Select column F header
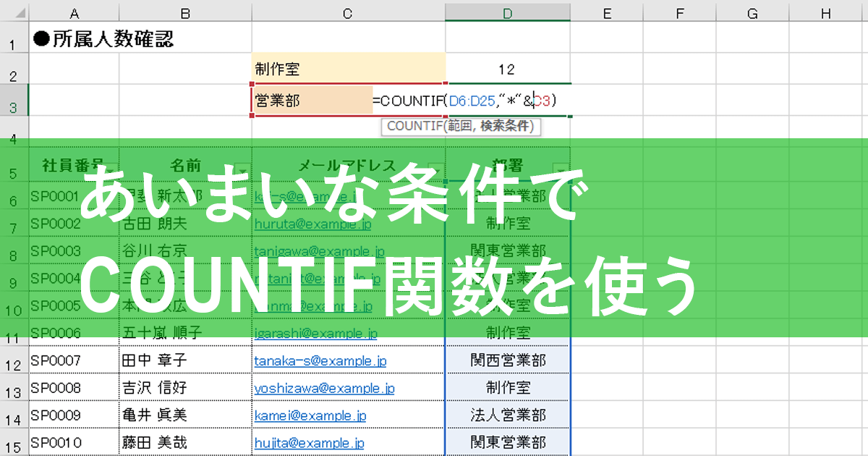 679,12
